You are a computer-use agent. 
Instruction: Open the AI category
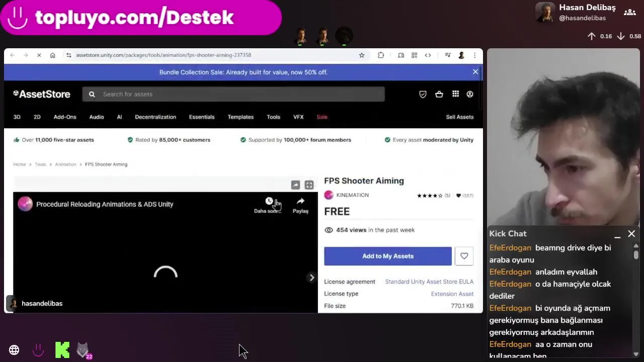point(119,117)
